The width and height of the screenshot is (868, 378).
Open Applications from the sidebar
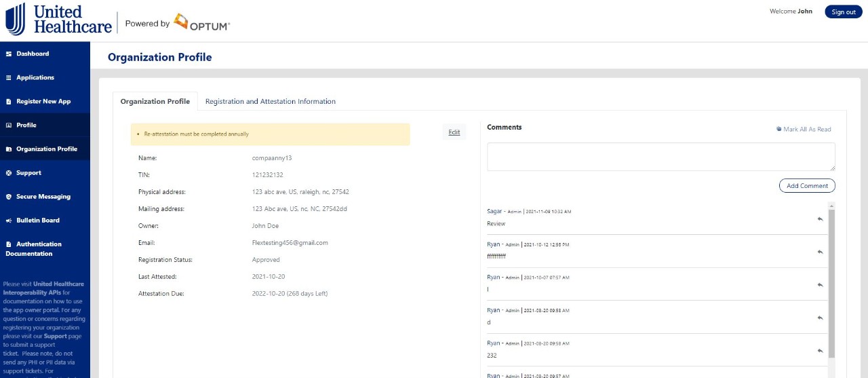pos(35,78)
